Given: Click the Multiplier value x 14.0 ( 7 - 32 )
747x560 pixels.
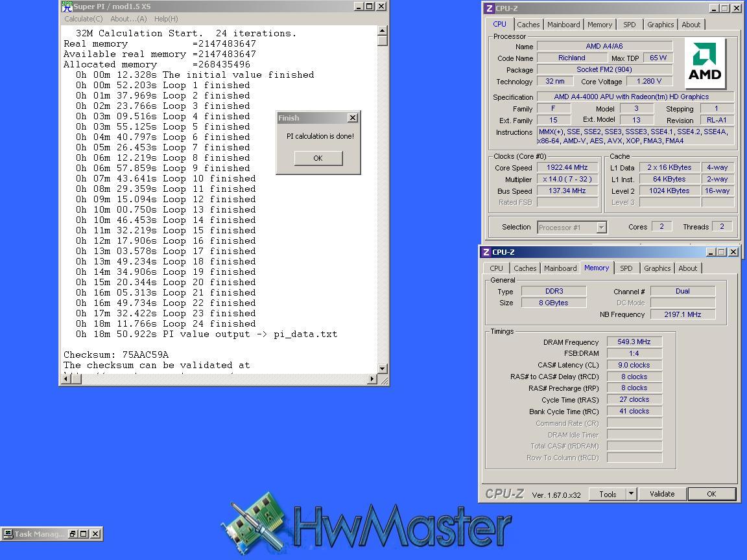Looking at the screenshot, I should coord(567,179).
